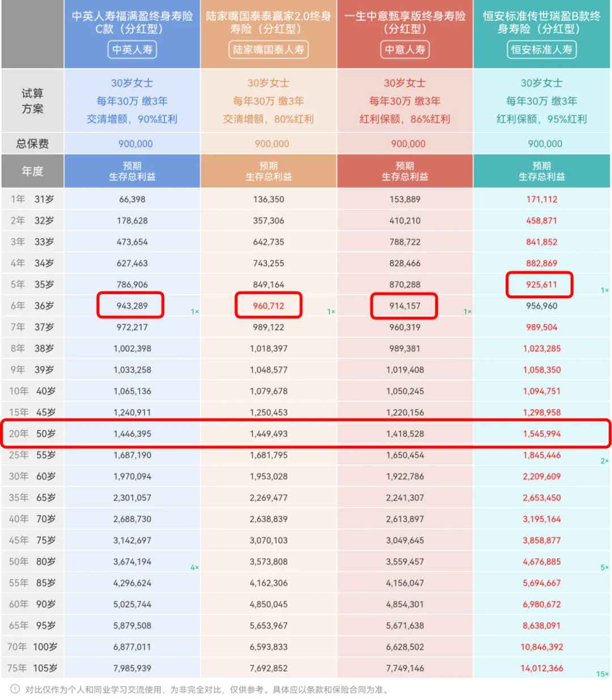612x700 pixels.
Task: Click the 1× marker beside 中英人寿 column
Action: [194, 312]
